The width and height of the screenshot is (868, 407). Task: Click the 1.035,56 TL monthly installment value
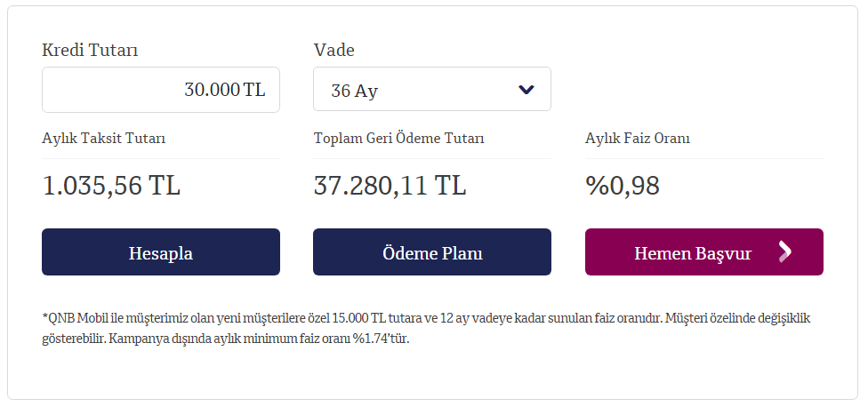pyautogui.click(x=111, y=185)
